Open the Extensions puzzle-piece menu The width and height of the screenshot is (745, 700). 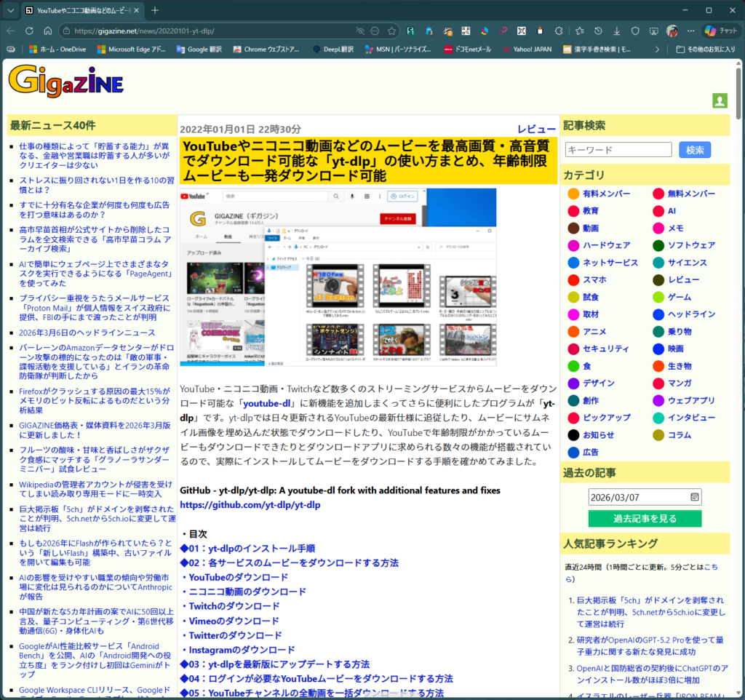click(x=559, y=31)
